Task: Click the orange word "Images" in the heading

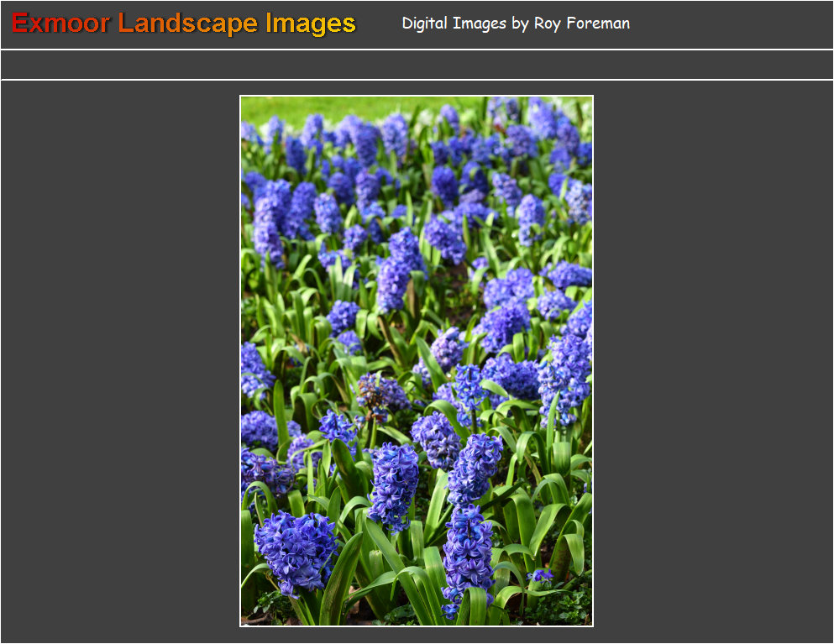Action: pyautogui.click(x=311, y=24)
